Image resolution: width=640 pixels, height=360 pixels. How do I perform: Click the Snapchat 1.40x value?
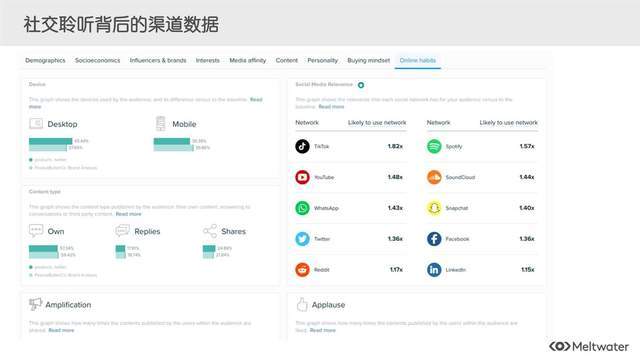click(527, 208)
